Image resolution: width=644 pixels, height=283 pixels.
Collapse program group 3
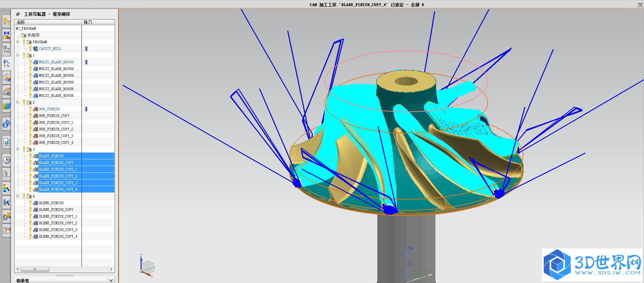[x=18, y=149]
